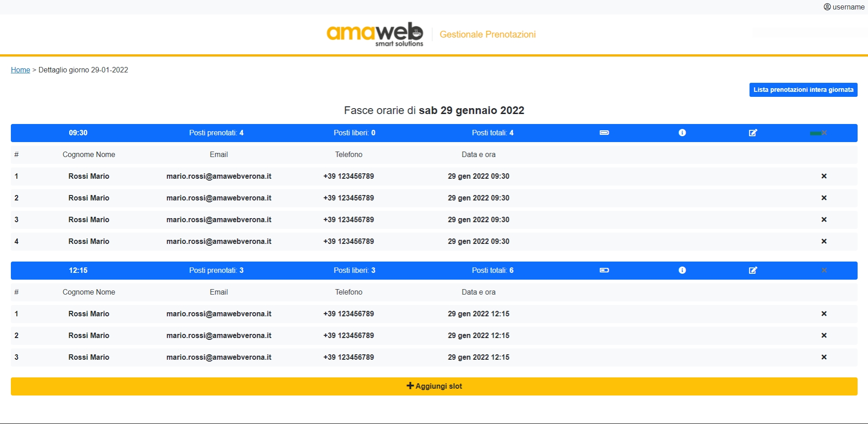This screenshot has height=424, width=868.
Task: Edit the 09:30 time slot
Action: (x=753, y=133)
